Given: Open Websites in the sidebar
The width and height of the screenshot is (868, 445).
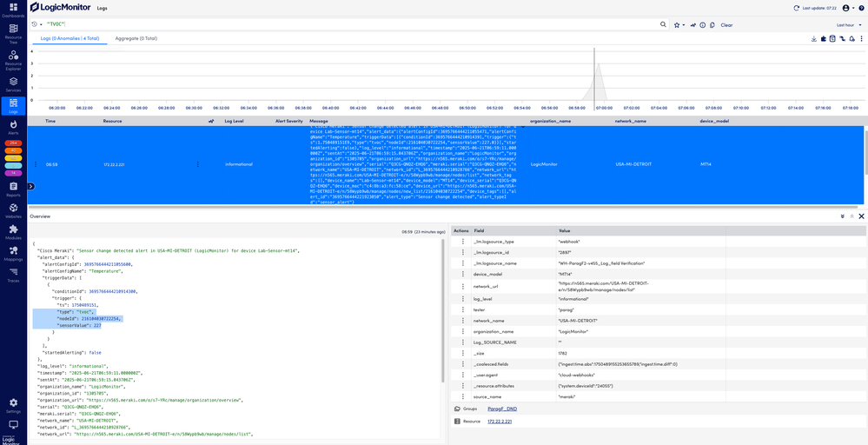Looking at the screenshot, I should pos(13,210).
